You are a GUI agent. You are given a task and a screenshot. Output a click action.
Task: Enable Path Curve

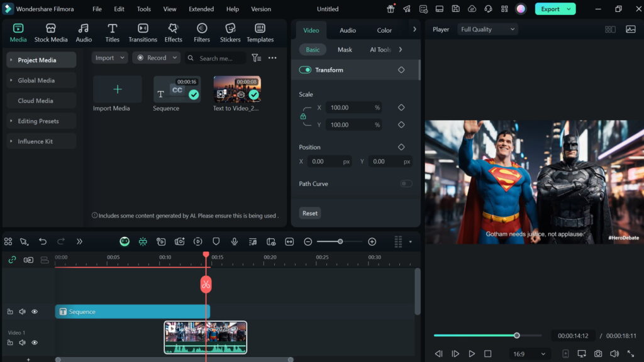click(x=406, y=184)
